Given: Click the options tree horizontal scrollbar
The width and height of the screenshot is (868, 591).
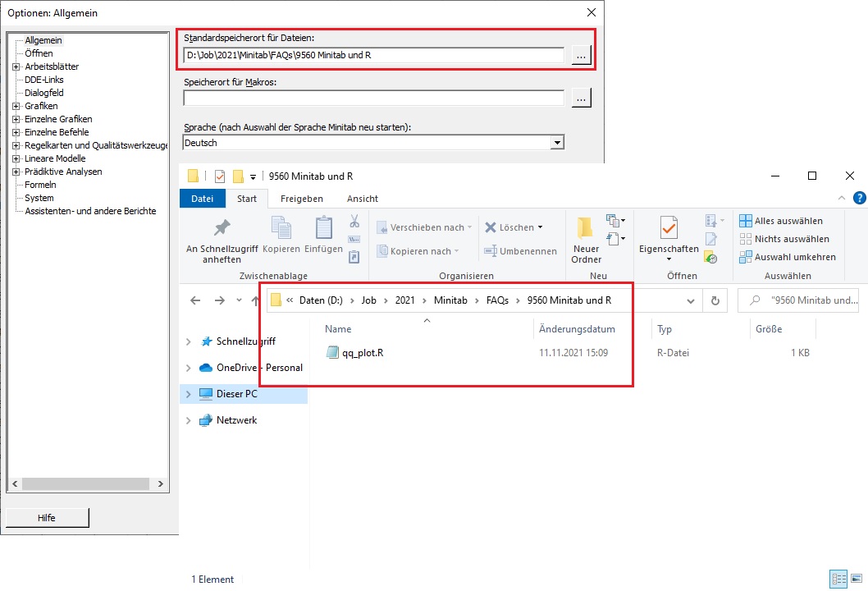Looking at the screenshot, I should point(88,483).
